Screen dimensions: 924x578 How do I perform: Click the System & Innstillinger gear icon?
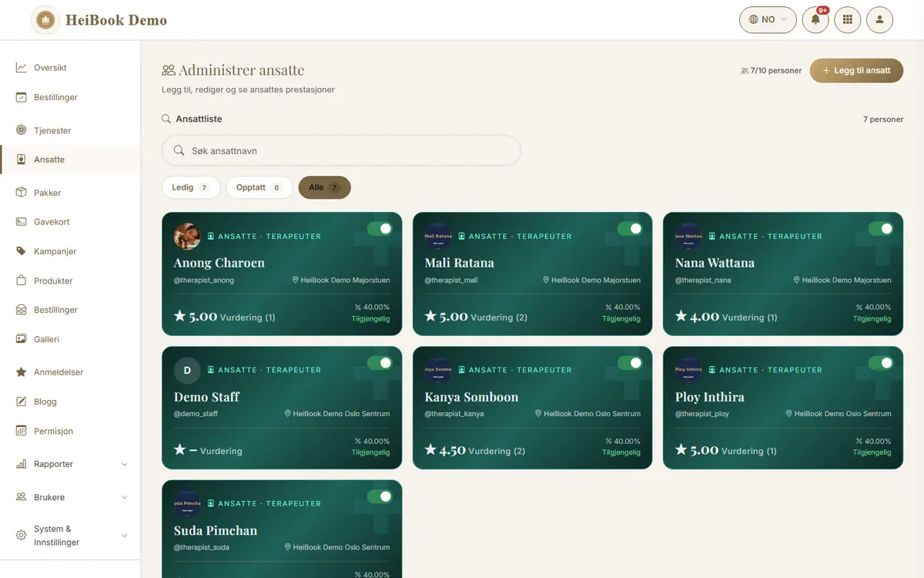21,536
